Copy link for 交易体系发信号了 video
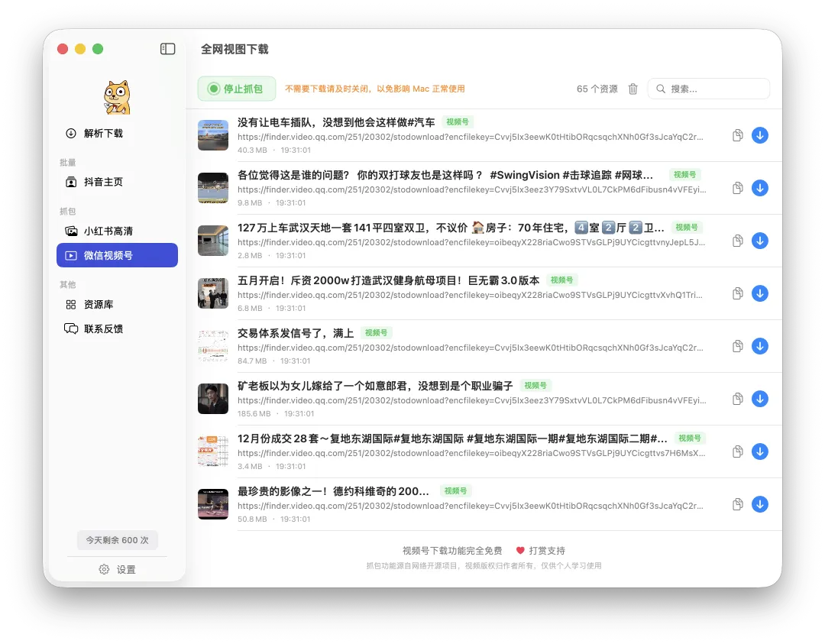The height and width of the screenshot is (644, 825). [x=738, y=346]
